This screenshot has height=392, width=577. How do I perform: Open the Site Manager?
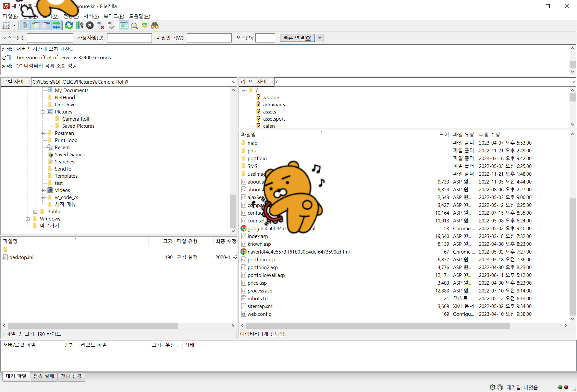point(6,25)
